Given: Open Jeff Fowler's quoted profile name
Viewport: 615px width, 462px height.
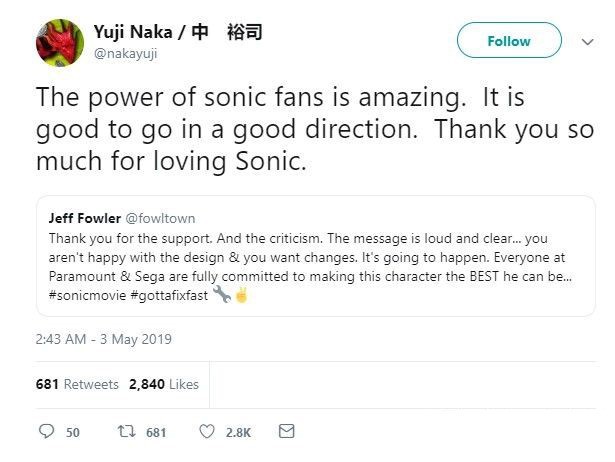Looking at the screenshot, I should (x=85, y=218).
